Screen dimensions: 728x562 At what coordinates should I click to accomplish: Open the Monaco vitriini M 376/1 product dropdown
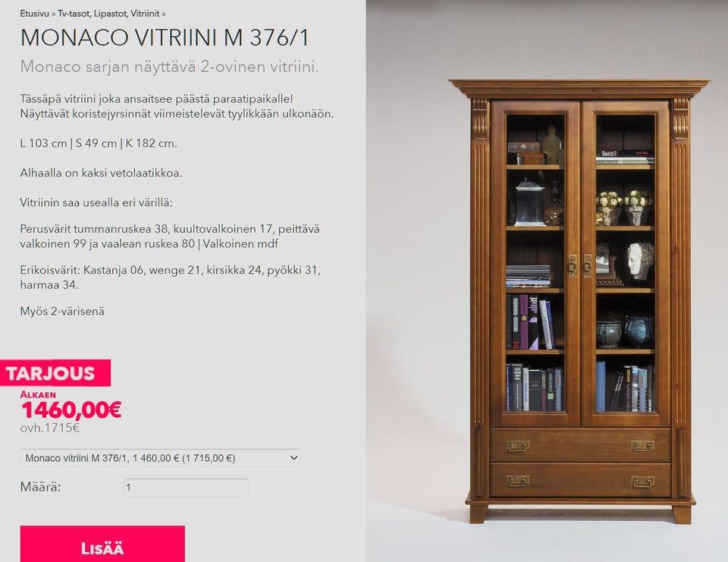click(161, 458)
